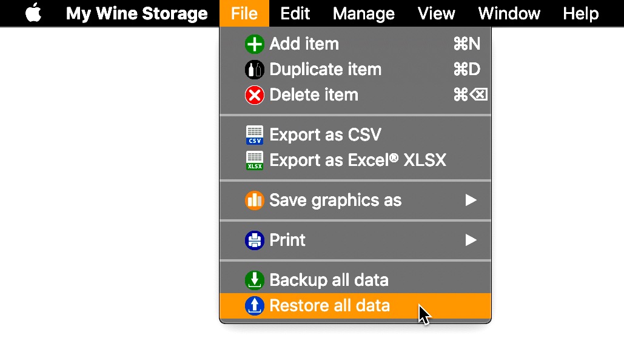Open the Apple menu

[x=33, y=13]
